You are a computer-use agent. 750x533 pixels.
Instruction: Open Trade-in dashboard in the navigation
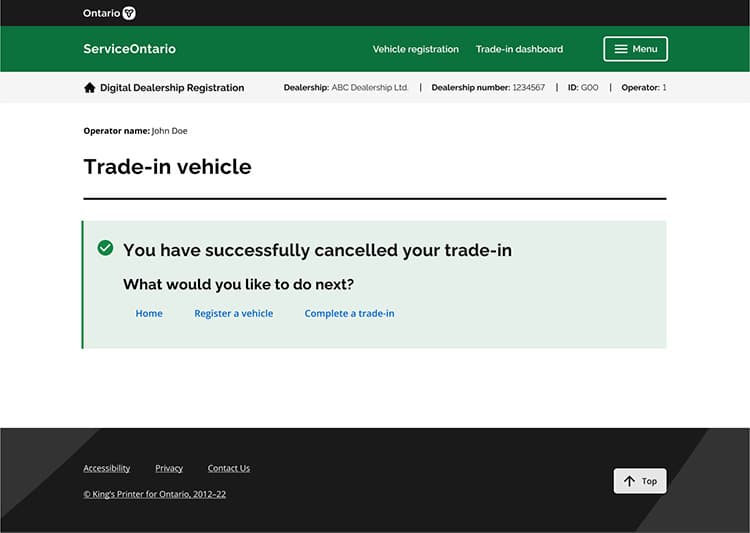(519, 49)
